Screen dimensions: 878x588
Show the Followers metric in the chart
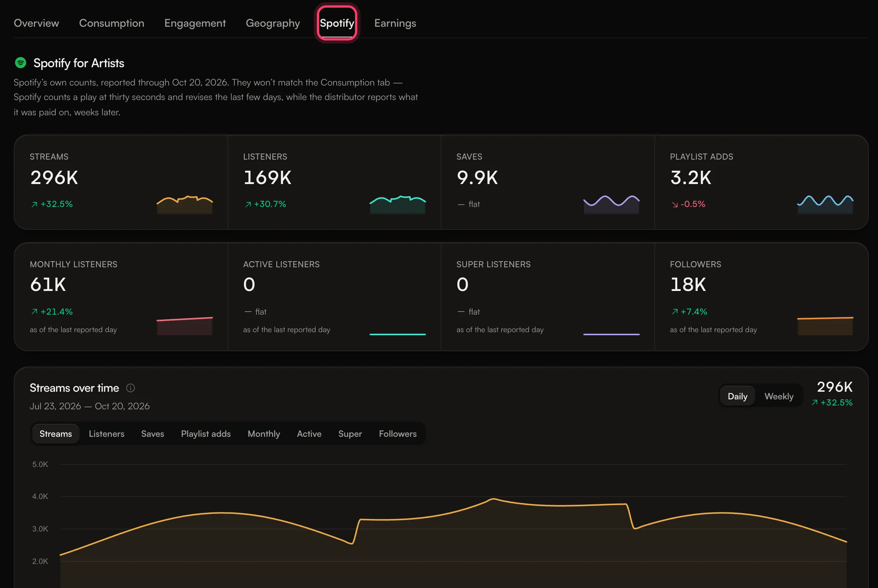(x=398, y=434)
